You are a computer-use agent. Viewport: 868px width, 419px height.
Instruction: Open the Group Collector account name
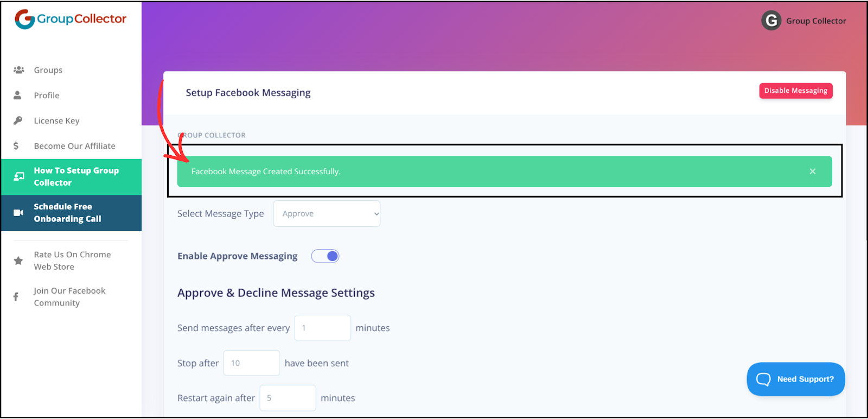click(816, 21)
